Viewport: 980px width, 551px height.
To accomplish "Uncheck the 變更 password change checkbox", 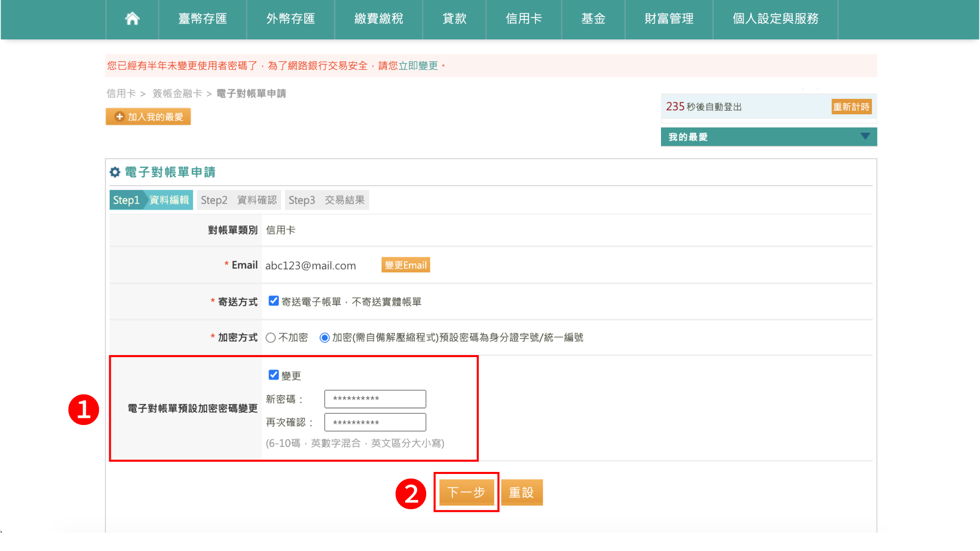I will click(274, 375).
